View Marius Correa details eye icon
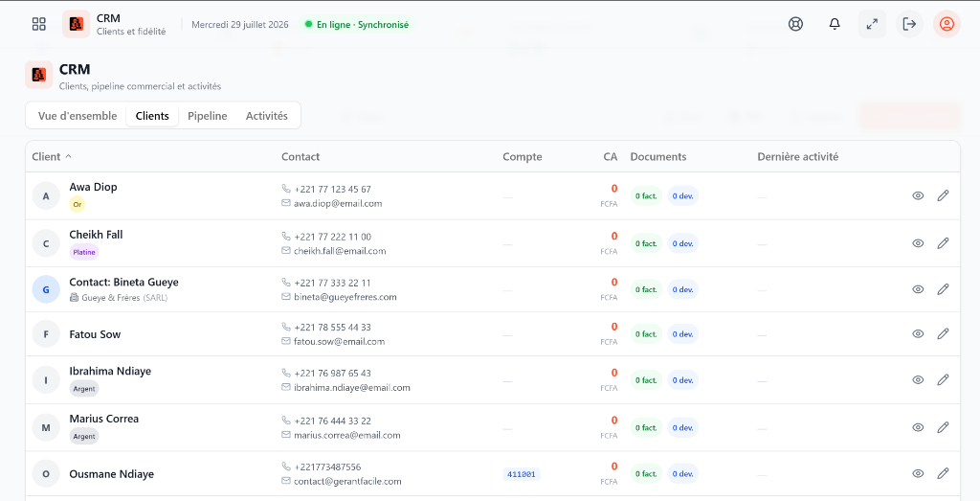The width and height of the screenshot is (980, 501). (918, 427)
